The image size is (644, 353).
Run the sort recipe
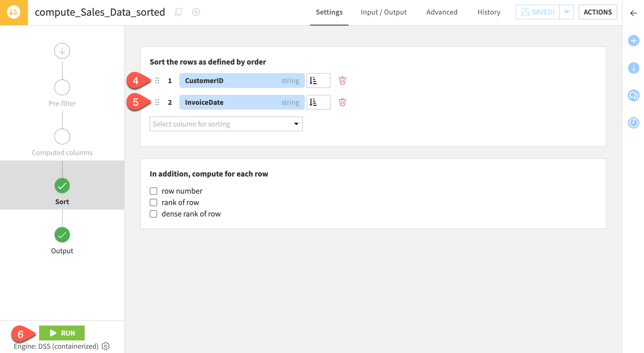coord(62,333)
